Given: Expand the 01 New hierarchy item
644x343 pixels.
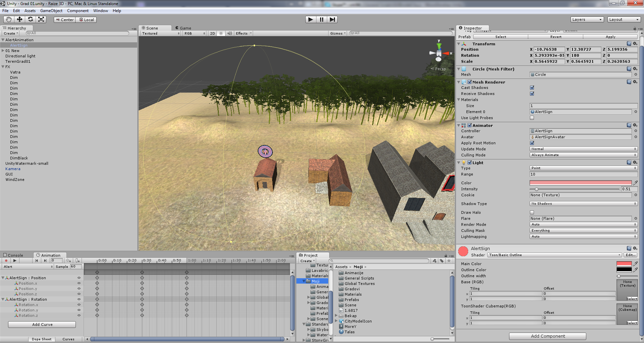Looking at the screenshot, I should click(3, 51).
